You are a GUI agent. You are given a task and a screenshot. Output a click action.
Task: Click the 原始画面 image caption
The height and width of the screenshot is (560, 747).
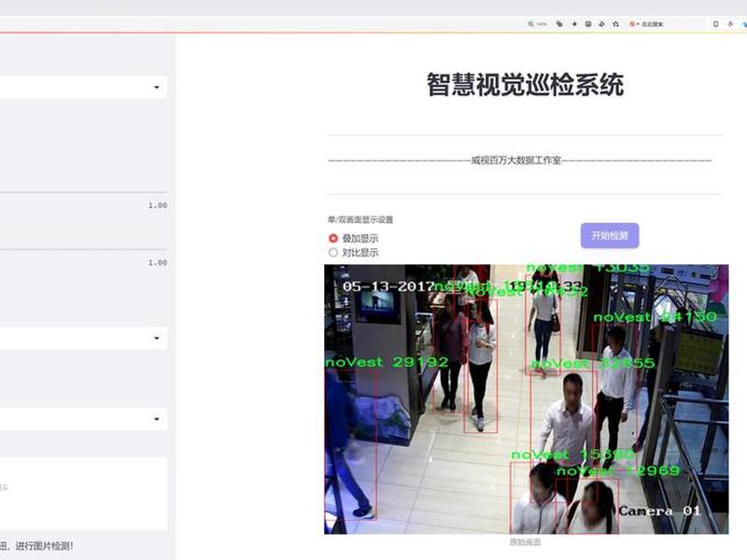point(525,542)
